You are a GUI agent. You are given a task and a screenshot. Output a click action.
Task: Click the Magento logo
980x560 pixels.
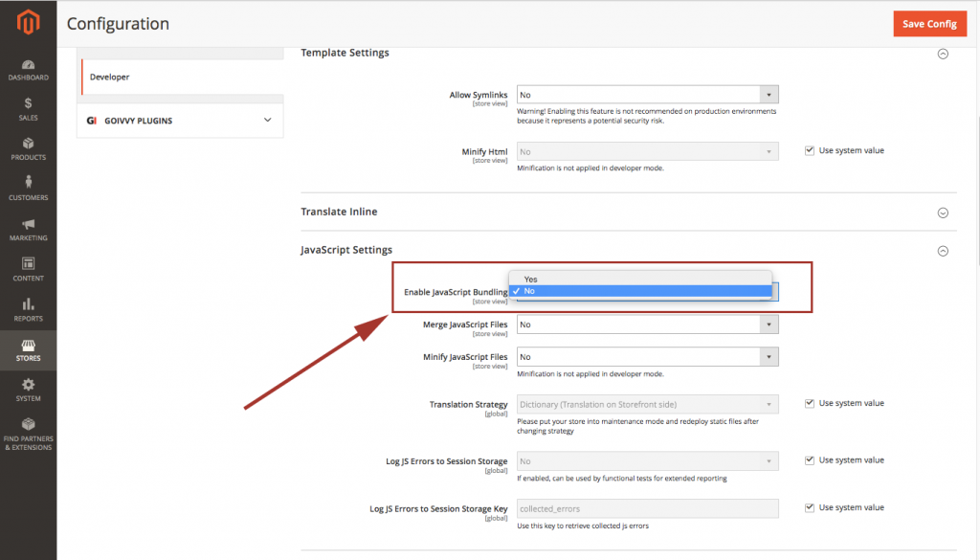[28, 19]
